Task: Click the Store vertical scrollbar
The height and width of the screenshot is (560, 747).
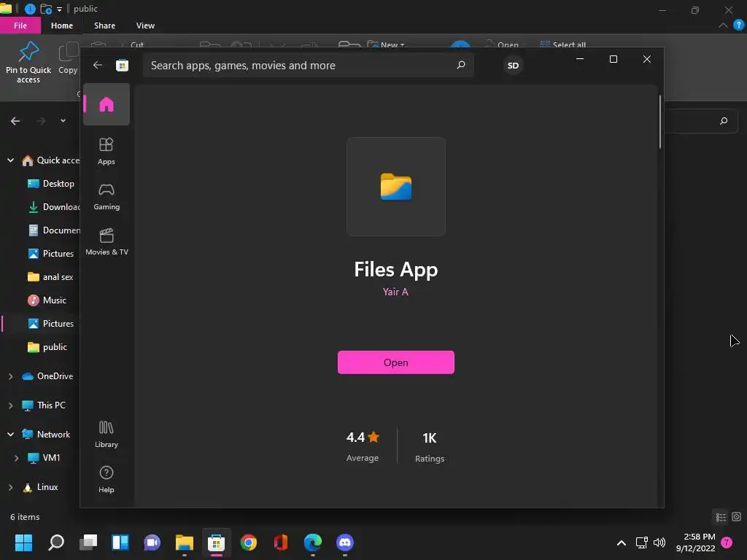Action: pyautogui.click(x=660, y=122)
